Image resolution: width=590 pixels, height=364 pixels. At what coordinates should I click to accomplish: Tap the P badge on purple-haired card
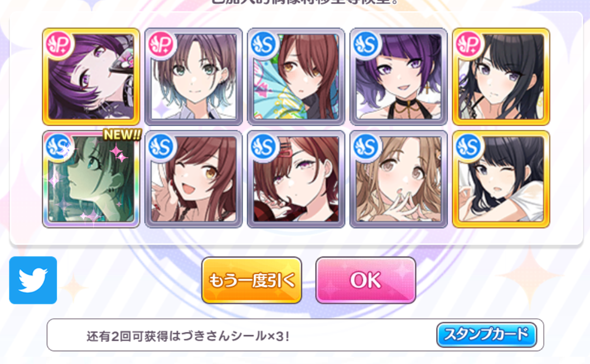(x=60, y=45)
